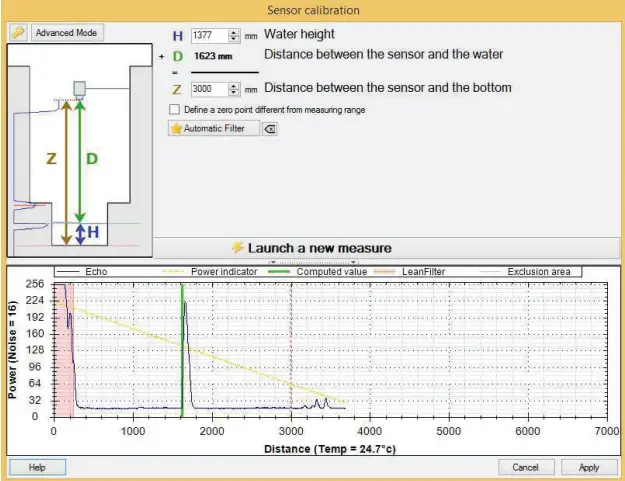
Task: Apply the Automatic Filter
Action: [214, 128]
